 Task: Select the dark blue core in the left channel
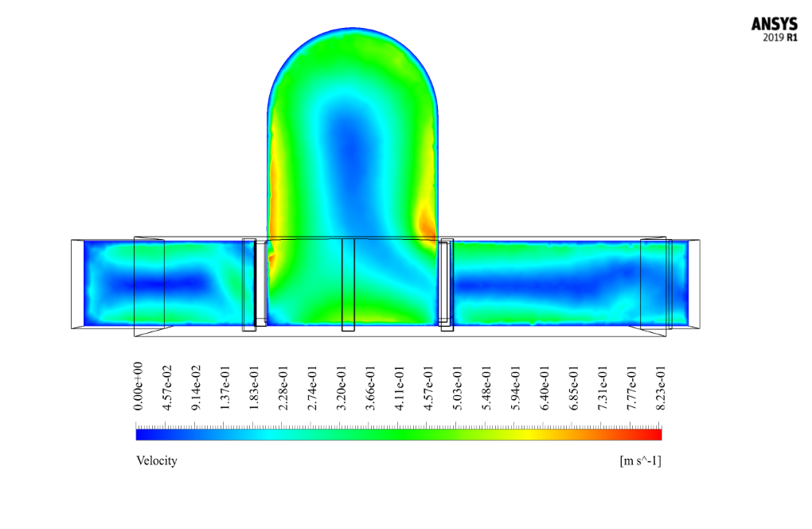(x=171, y=283)
